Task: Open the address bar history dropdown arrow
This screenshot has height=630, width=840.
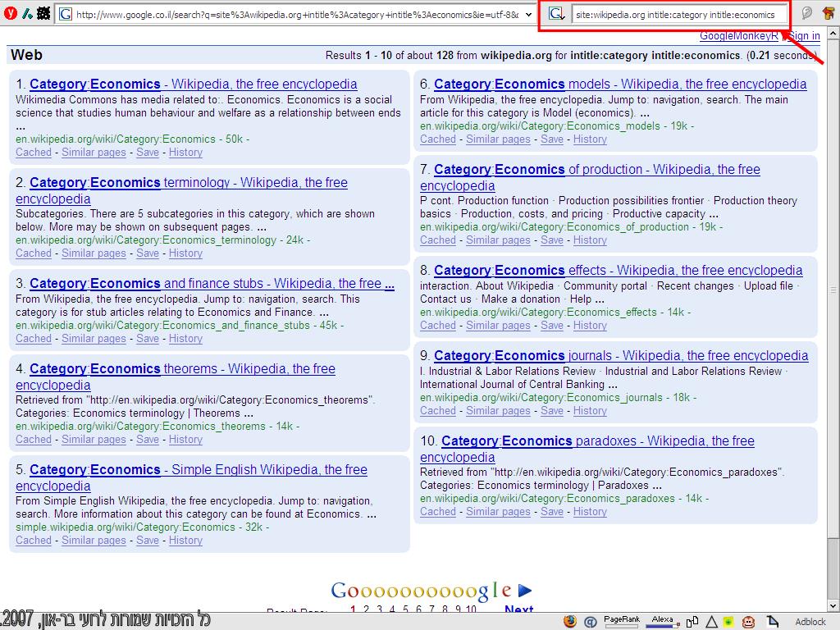Action: point(529,15)
